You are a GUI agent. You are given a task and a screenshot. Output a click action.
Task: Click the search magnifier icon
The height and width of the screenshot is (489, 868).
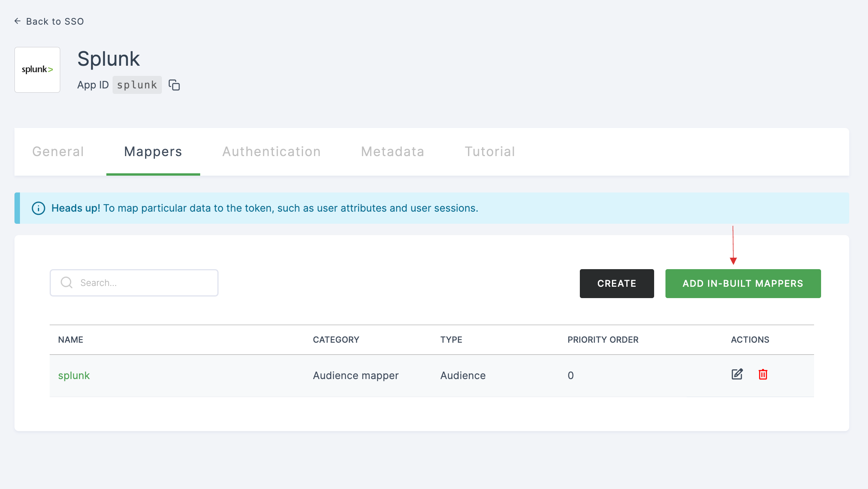(67, 282)
